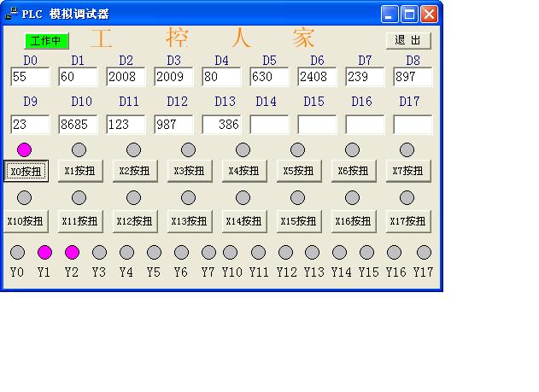
Task: Toggle the X5按扭 input button
Action: pyautogui.click(x=298, y=171)
